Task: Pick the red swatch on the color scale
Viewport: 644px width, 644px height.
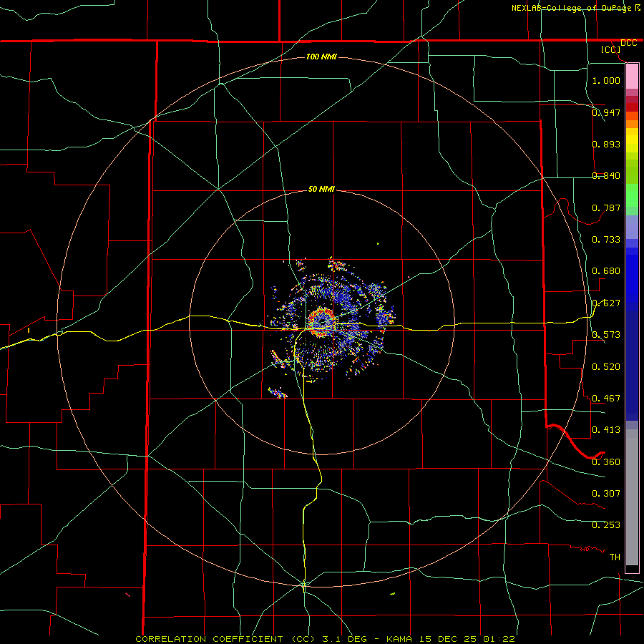Action: click(632, 107)
